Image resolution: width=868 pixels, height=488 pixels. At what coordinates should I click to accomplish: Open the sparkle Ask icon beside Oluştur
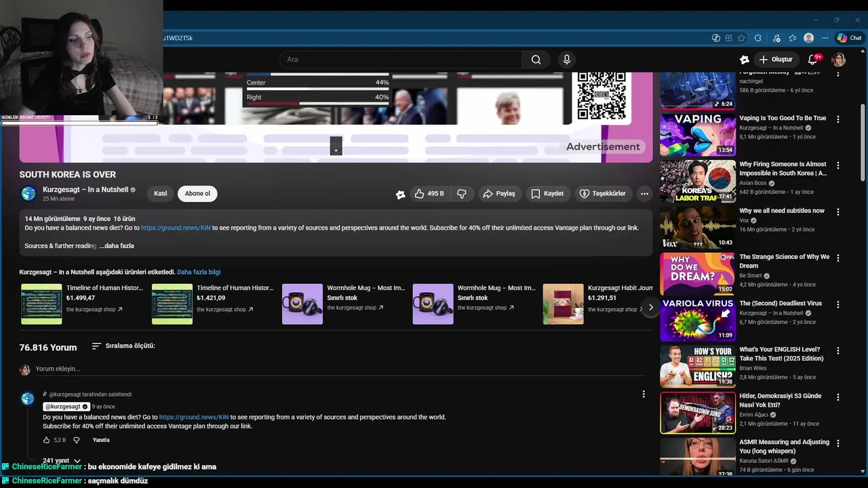[x=744, y=60]
